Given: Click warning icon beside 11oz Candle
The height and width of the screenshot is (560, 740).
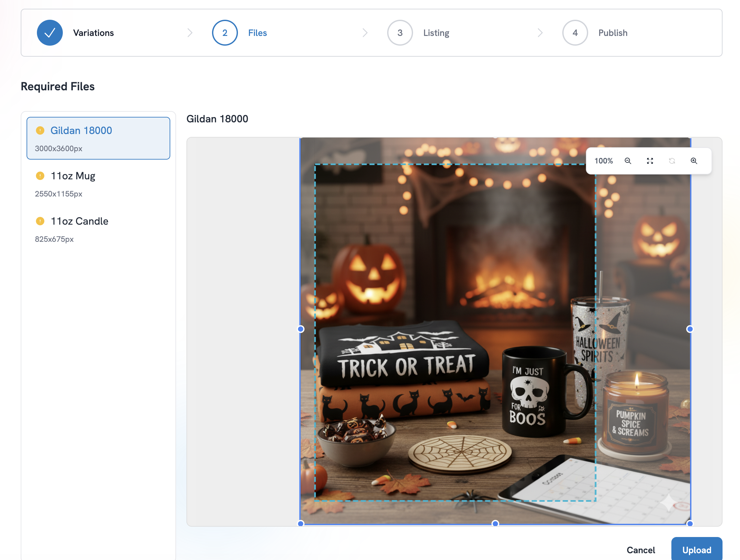Looking at the screenshot, I should (x=40, y=221).
